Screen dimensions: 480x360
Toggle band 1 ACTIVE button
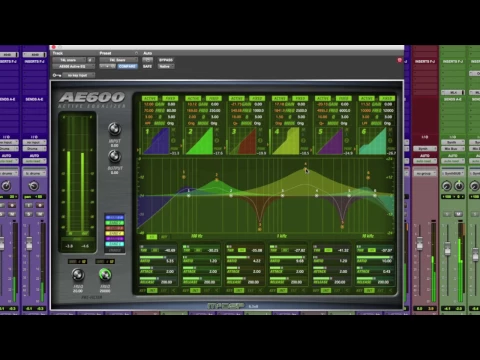click(150, 98)
